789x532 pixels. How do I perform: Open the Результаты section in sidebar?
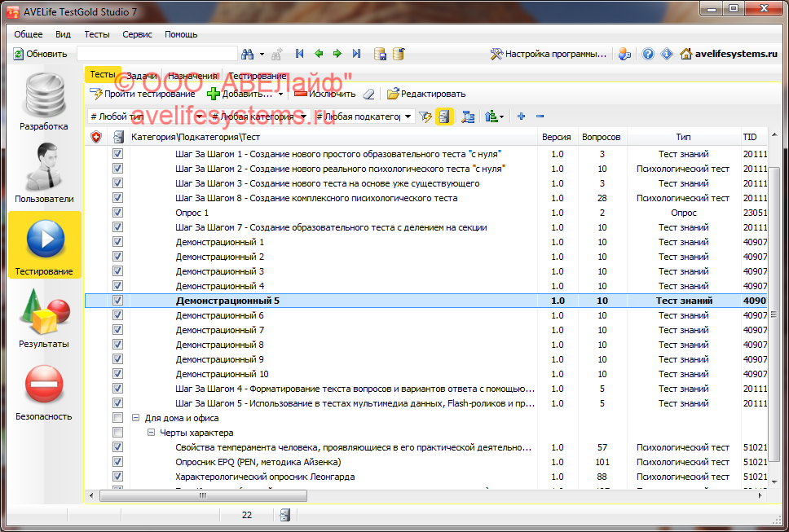tap(44, 319)
